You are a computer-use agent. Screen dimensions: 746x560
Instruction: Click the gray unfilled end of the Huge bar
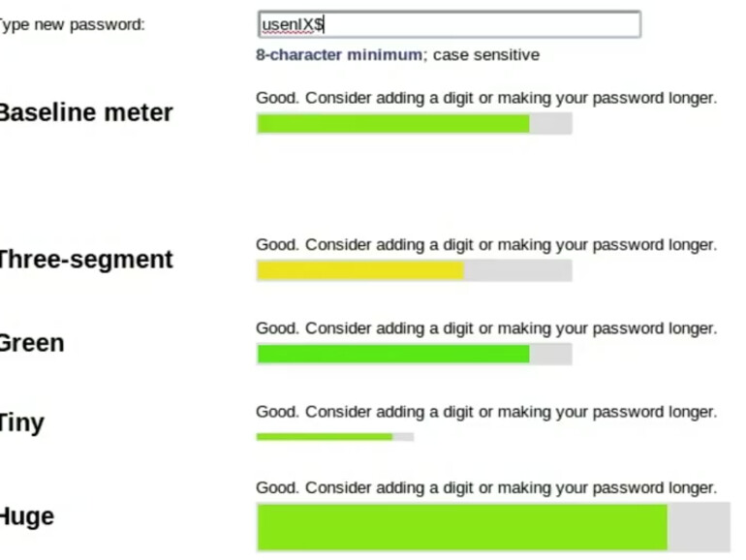[699, 527]
